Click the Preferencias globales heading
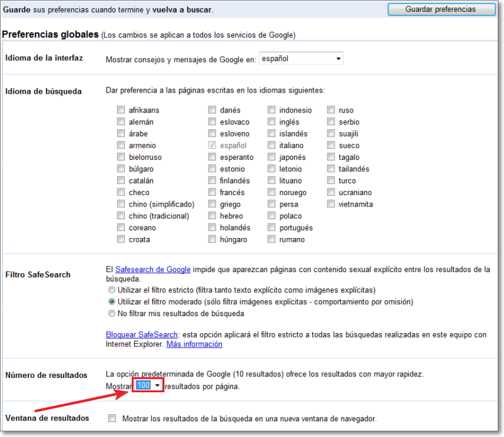Viewport: 504px width, 437px height. coord(50,35)
